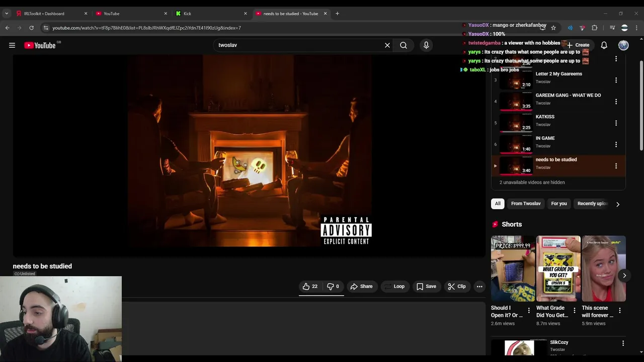This screenshot has width=644, height=362.
Task: Show more filter chips with arrow
Action: click(618, 204)
